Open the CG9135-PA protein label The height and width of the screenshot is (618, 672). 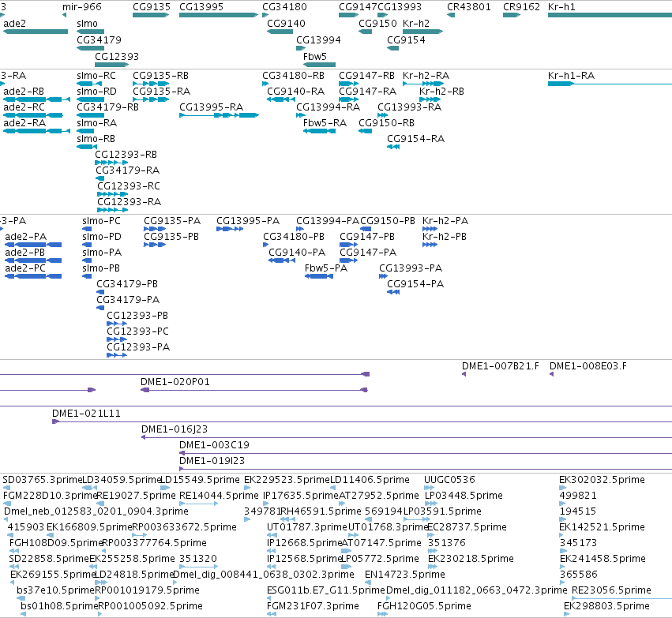[x=172, y=220]
